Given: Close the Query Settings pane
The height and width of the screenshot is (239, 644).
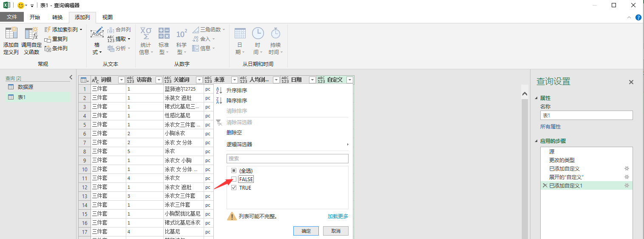Looking at the screenshot, I should pos(631,82).
